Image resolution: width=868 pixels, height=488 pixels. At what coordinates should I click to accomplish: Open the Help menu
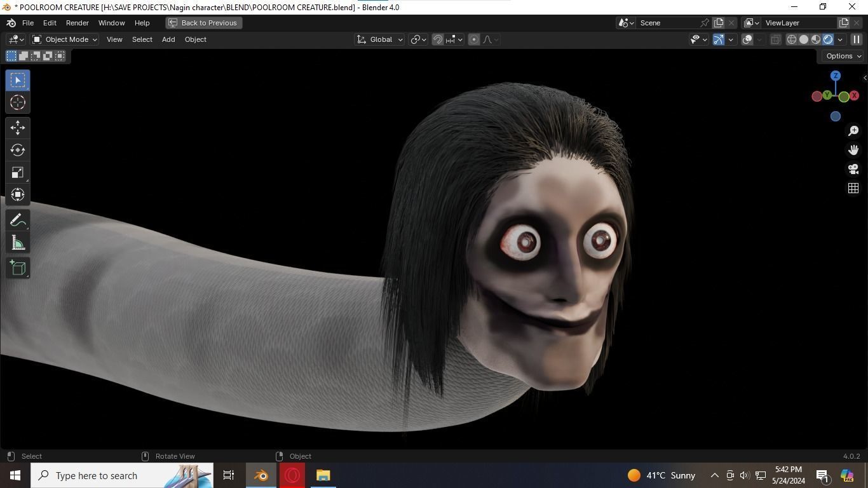(142, 23)
